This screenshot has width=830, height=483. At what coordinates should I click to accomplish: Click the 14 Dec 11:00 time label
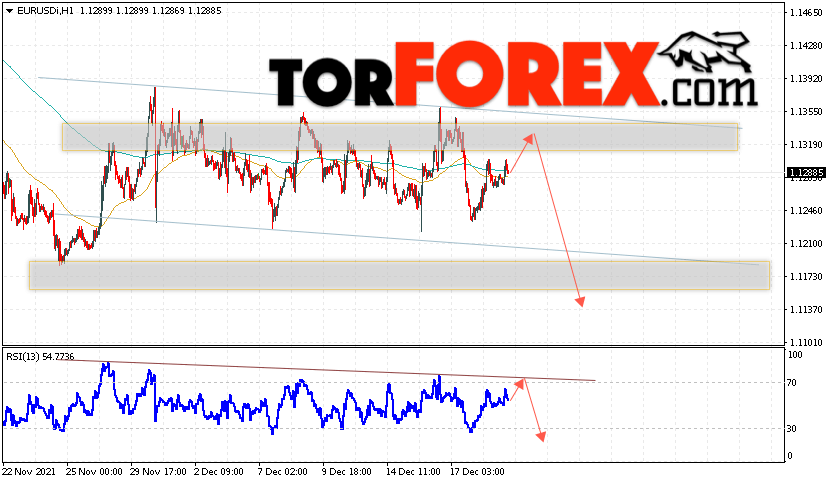pos(413,471)
